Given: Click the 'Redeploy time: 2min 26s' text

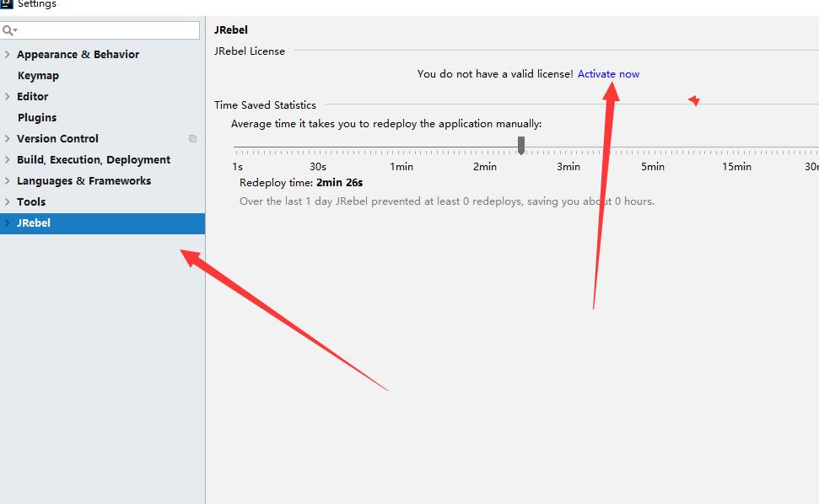Looking at the screenshot, I should pyautogui.click(x=301, y=183).
